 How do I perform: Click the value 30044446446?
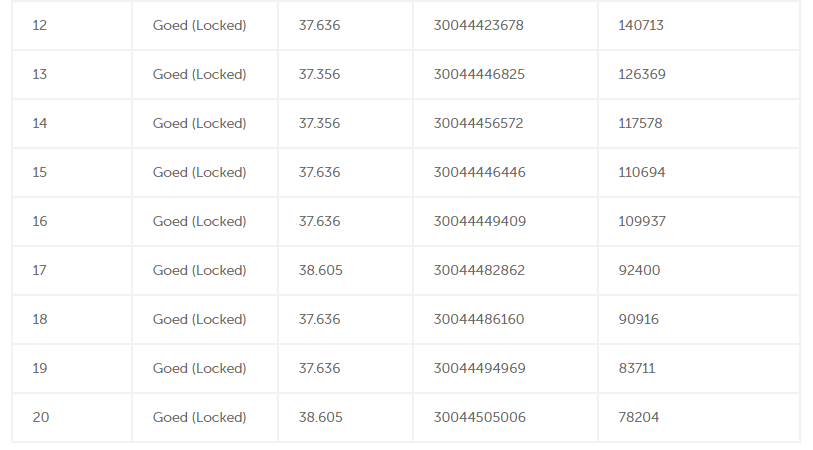point(480,173)
